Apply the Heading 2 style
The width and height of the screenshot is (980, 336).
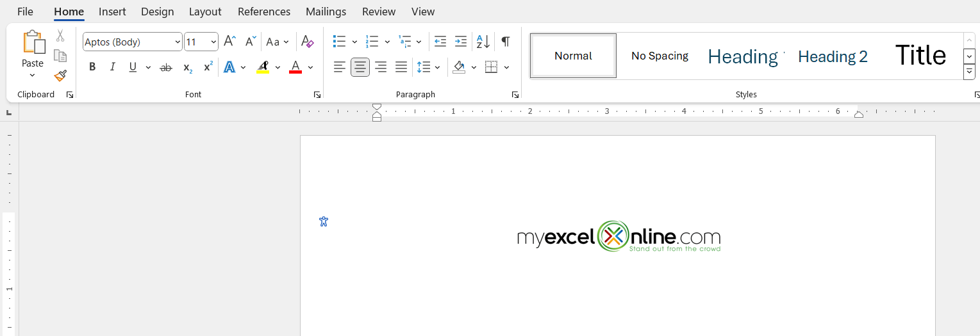(x=833, y=56)
